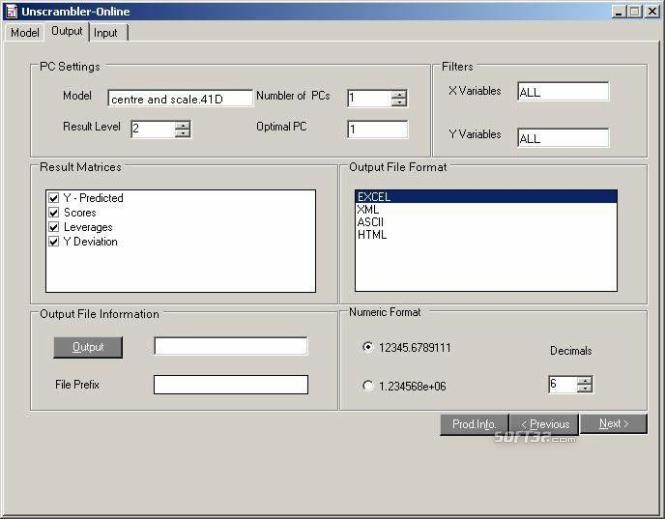The width and height of the screenshot is (665, 519).
Task: Decrease the Decimals value
Action: [x=585, y=388]
